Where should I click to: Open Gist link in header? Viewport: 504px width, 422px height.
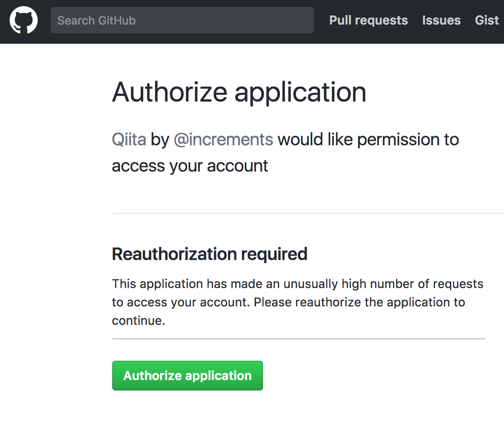(486, 20)
